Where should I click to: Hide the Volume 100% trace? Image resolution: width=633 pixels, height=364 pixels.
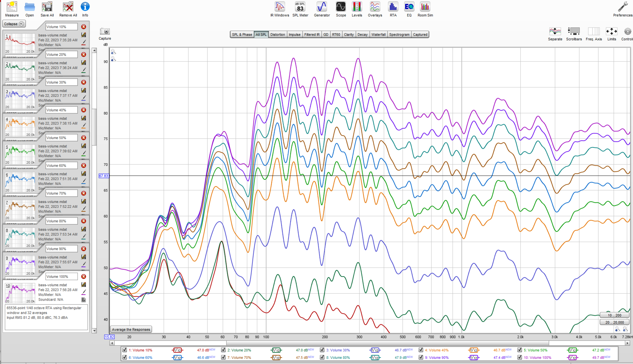(520, 357)
